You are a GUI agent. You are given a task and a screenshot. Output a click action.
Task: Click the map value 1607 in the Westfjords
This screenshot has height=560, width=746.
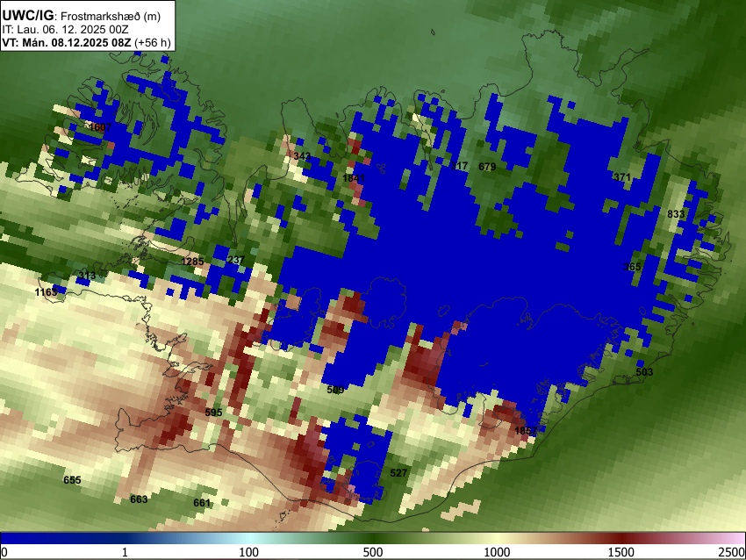point(100,127)
